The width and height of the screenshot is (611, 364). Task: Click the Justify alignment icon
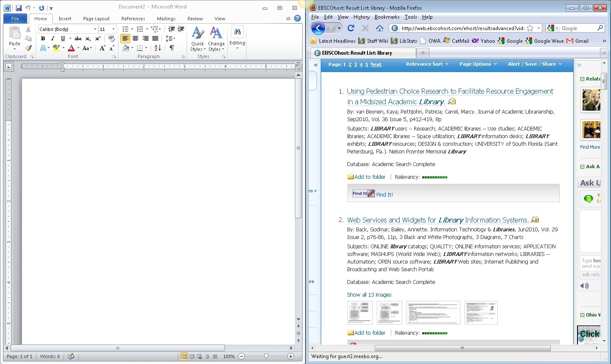pos(155,39)
